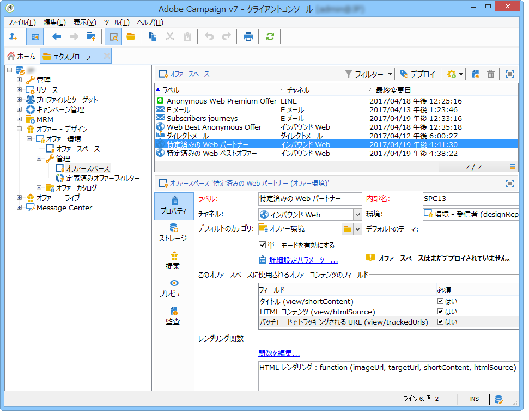Viewport: 529px width, 420px height.
Task: Expand the リソース tree node
Action: coord(19,90)
